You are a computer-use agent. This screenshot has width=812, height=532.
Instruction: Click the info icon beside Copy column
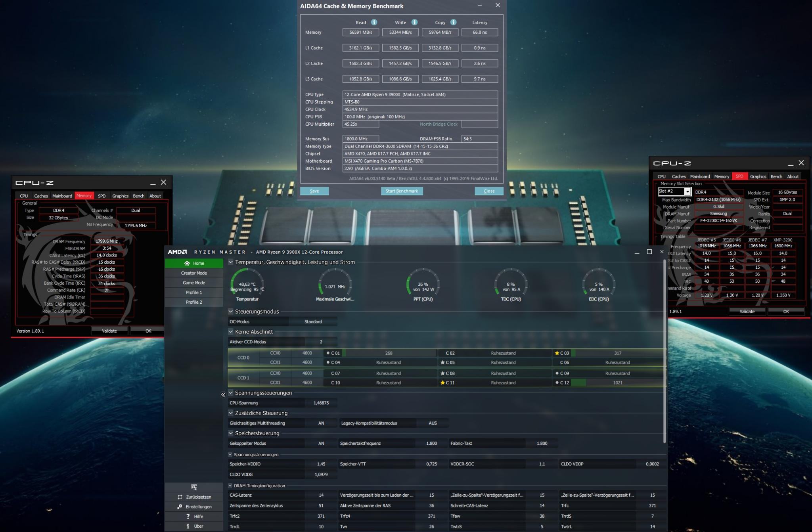pyautogui.click(x=453, y=22)
